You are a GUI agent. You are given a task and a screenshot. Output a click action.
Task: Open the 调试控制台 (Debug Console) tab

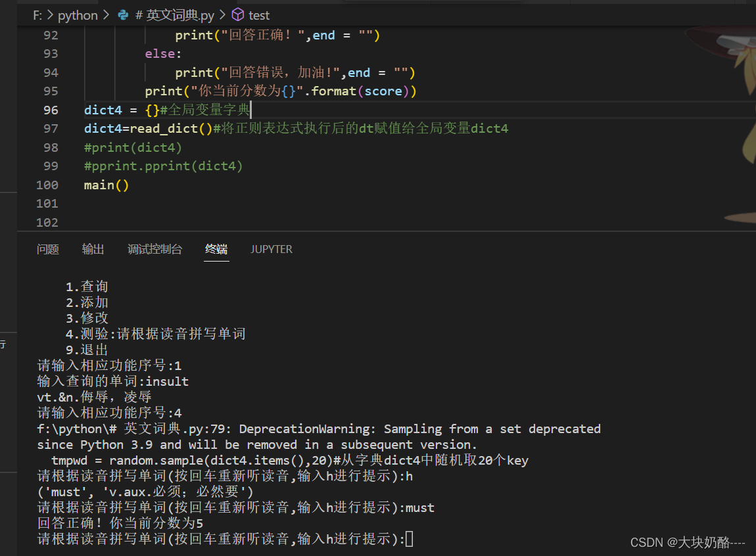pyautogui.click(x=155, y=249)
